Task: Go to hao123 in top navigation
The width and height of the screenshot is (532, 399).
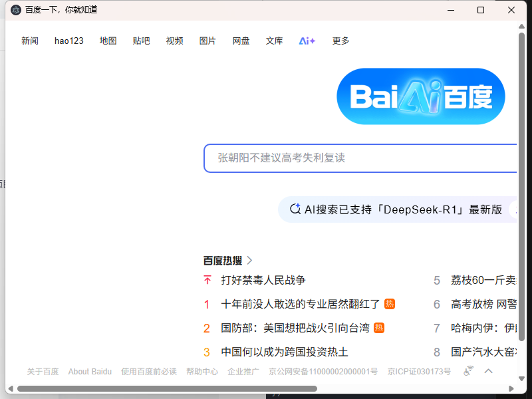Action: click(69, 41)
